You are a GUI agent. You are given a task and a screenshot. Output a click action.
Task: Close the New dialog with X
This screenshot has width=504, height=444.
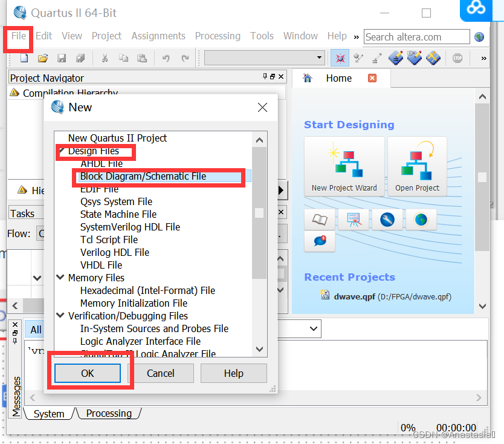click(263, 108)
